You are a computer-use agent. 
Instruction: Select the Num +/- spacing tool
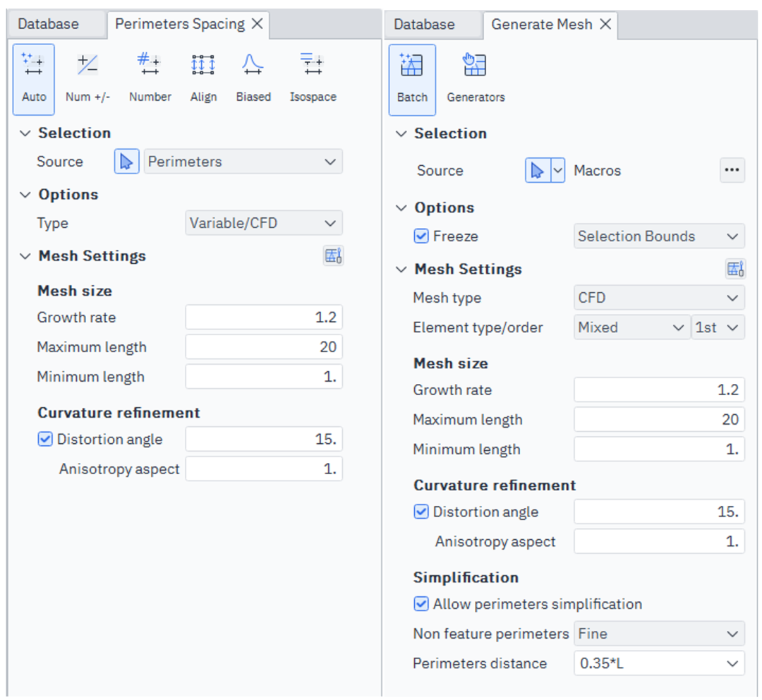(87, 78)
